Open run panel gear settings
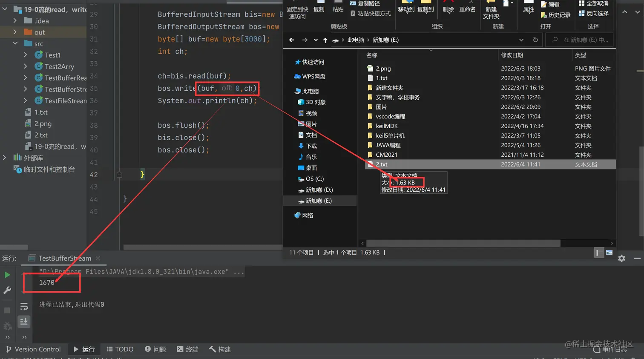Viewport: 644px width, 359px height. point(621,258)
